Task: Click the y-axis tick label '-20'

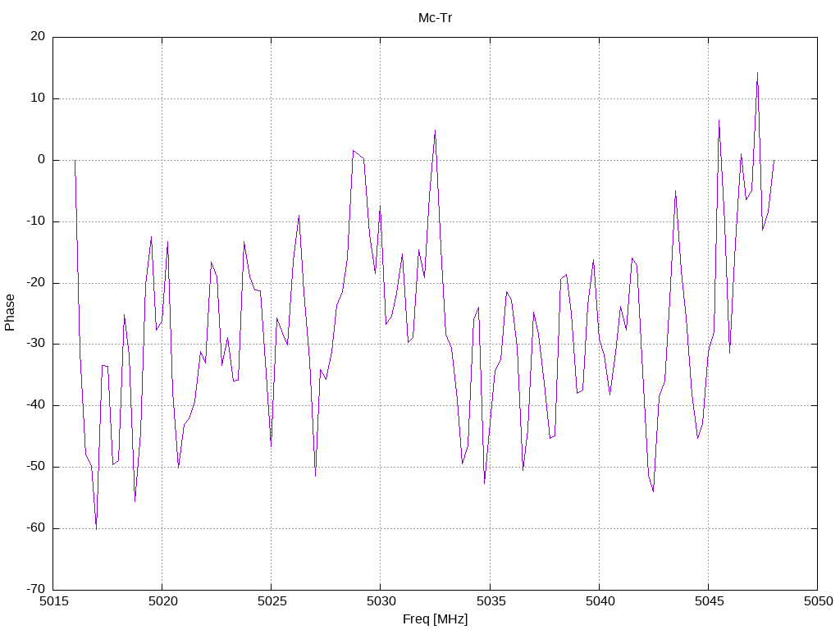Action: pos(36,282)
